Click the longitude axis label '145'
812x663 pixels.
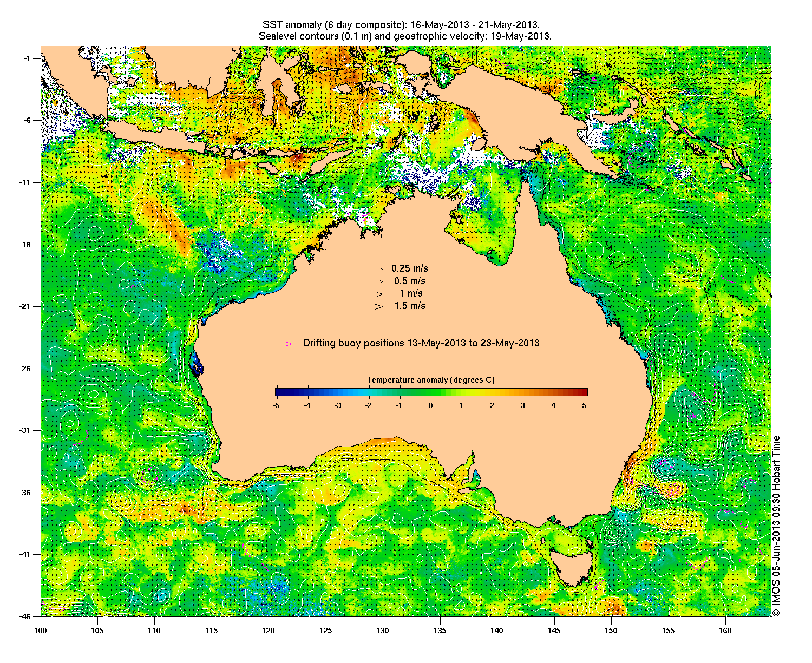554,631
